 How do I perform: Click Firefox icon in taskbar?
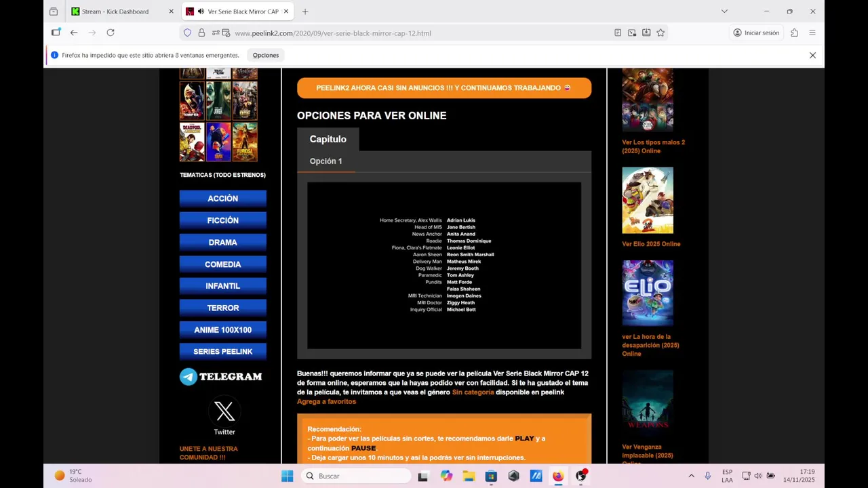point(558,476)
